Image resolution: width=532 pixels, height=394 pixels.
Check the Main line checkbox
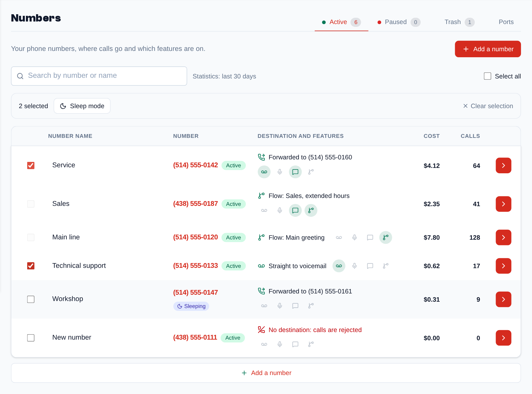click(x=31, y=237)
